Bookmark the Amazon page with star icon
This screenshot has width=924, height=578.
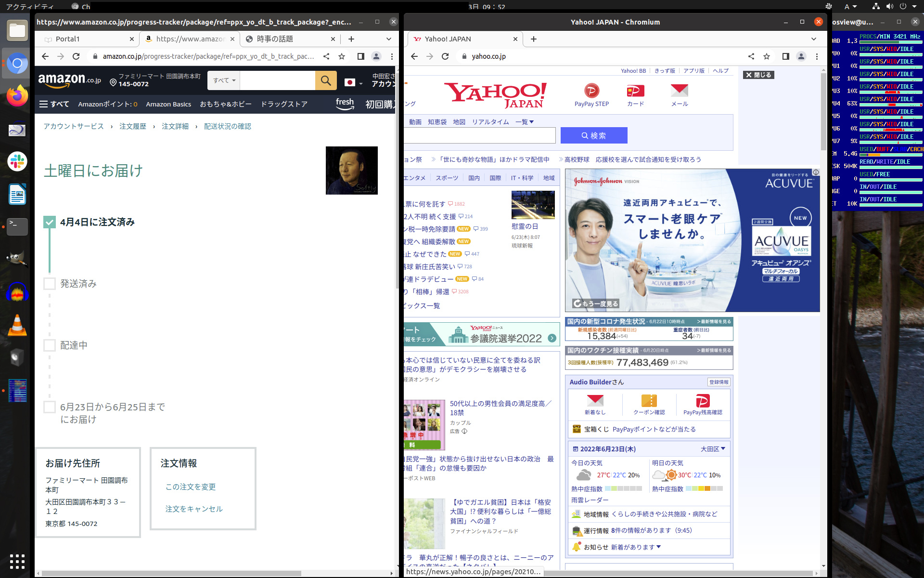342,56
